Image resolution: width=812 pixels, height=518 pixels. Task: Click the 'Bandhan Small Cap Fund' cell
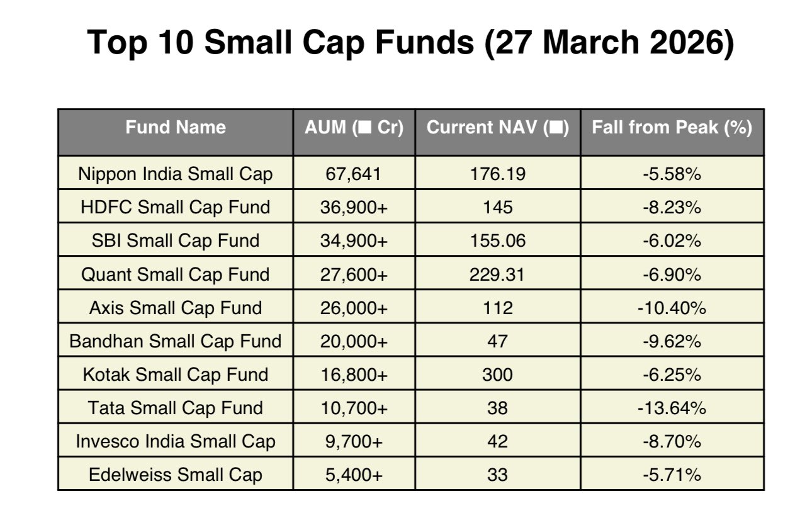pyautogui.click(x=175, y=341)
